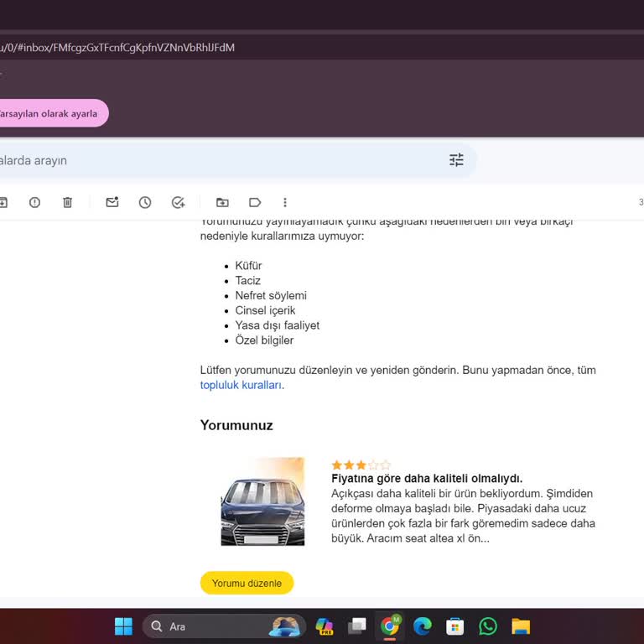The height and width of the screenshot is (644, 644).
Task: Snooze this email with clock icon
Action: 145,202
